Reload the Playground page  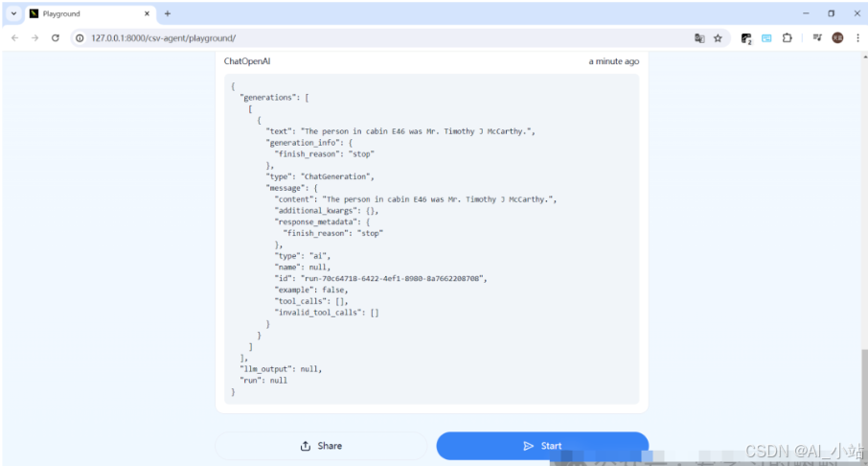(x=56, y=37)
